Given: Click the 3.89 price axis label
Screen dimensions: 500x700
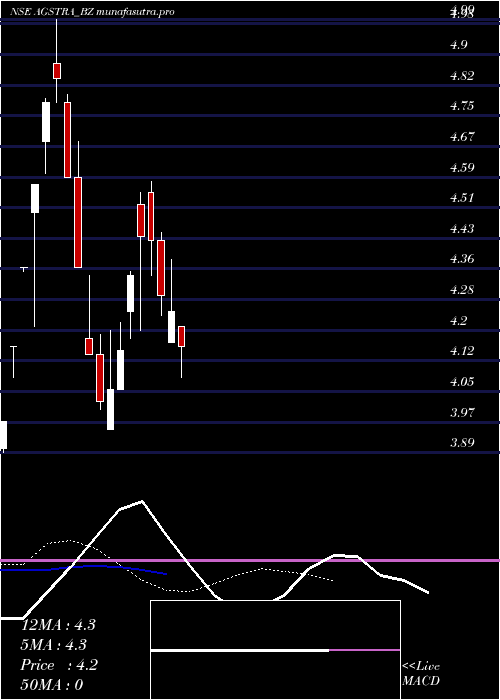Looking at the screenshot, I should click(462, 443).
